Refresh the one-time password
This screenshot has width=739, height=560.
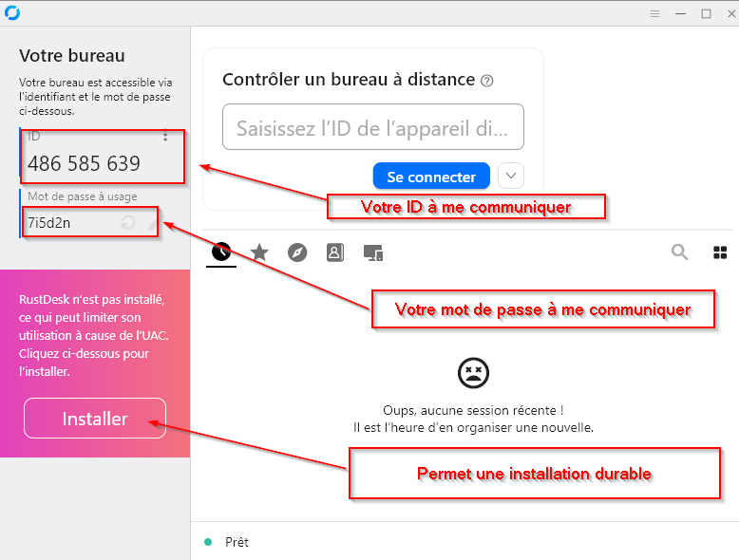coord(128,222)
